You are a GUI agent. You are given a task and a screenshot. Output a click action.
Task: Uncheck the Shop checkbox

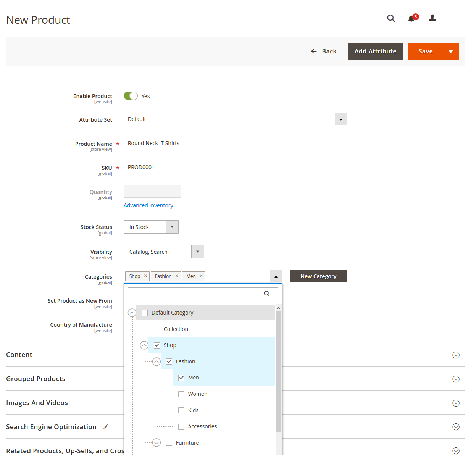tap(157, 345)
